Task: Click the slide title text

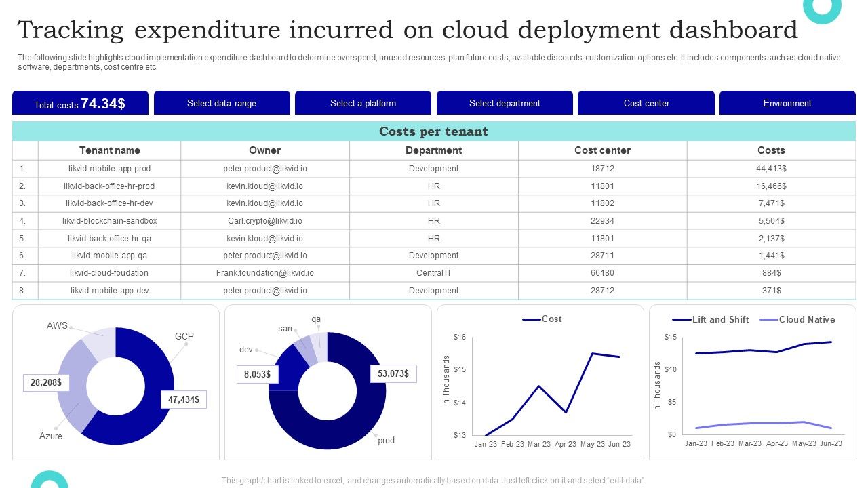Action: (408, 30)
